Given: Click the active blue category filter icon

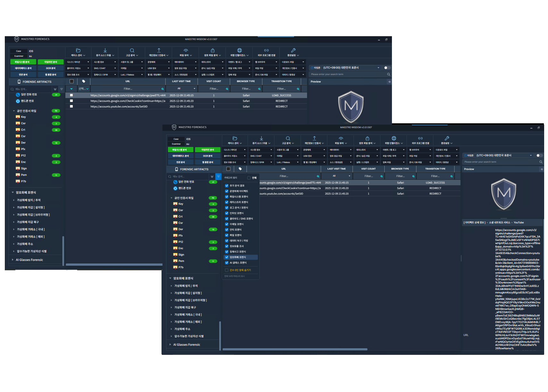Looking at the screenshot, I should coord(218,176).
